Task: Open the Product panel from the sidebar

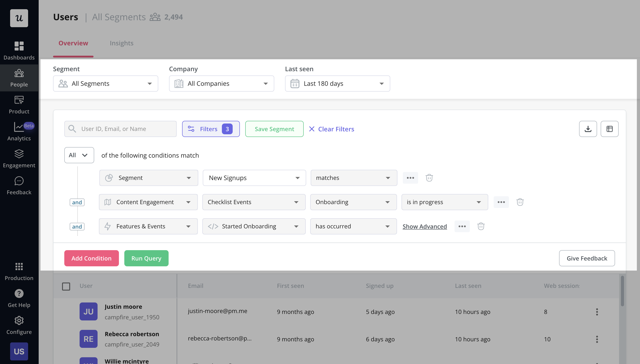Action: [x=19, y=104]
